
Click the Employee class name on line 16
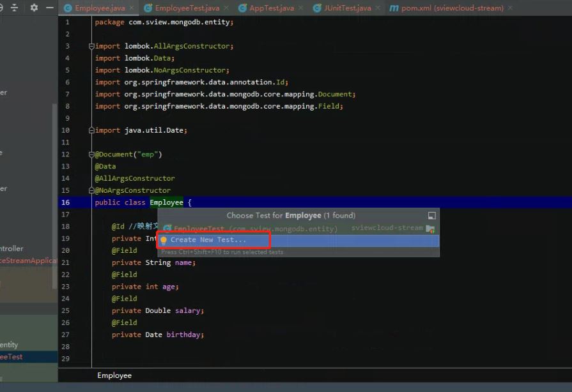tap(166, 202)
